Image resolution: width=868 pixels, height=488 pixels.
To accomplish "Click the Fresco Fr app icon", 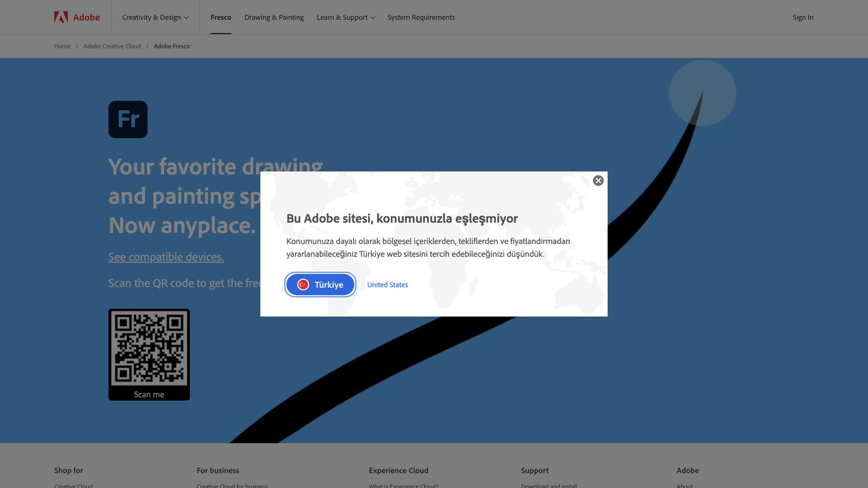I will 128,119.
